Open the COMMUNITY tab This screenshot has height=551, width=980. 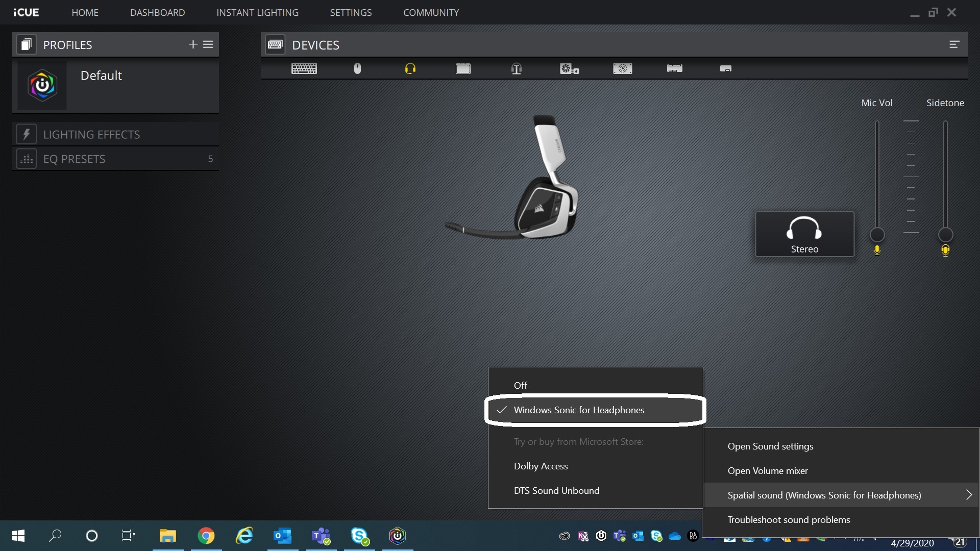coord(431,12)
